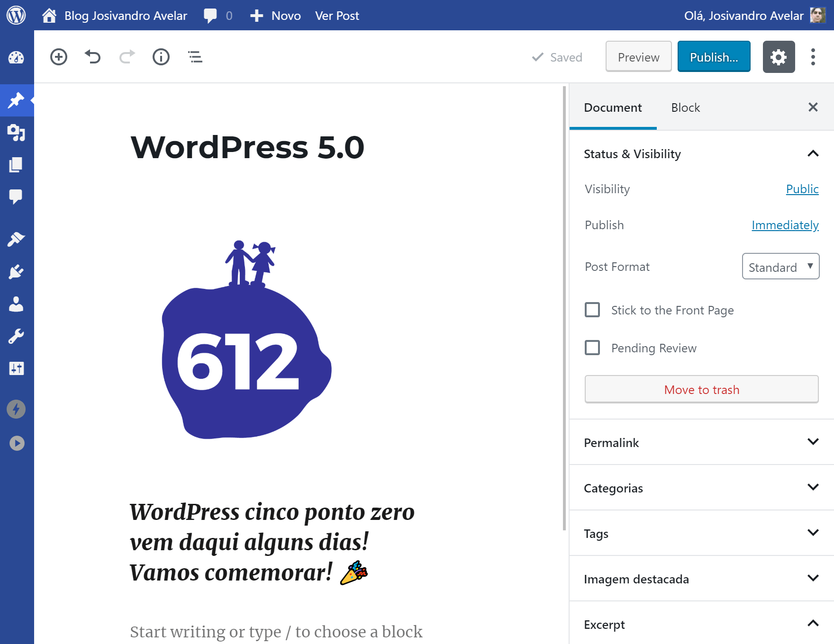Open the site home icon
Screen dimensions: 834x644
[x=49, y=16]
